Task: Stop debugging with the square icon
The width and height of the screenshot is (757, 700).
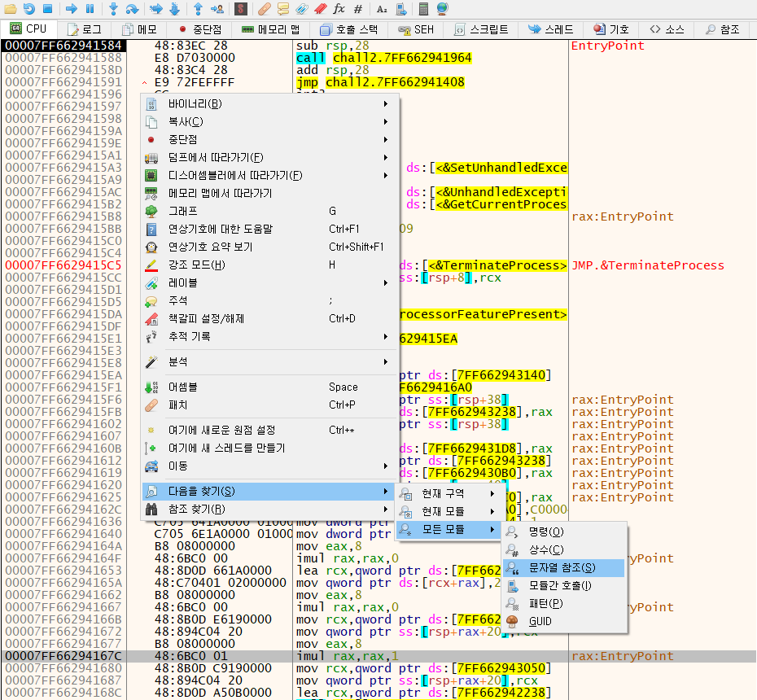Action: point(47,9)
